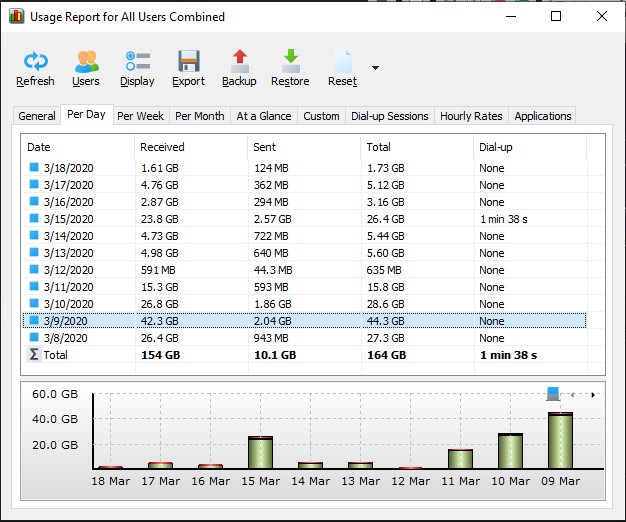Select the 3/12/2020 row

point(305,270)
